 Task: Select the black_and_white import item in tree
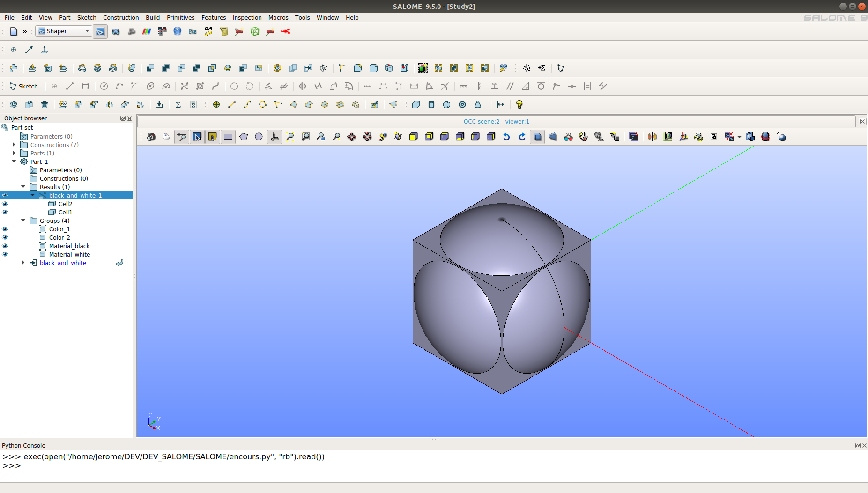pos(63,263)
